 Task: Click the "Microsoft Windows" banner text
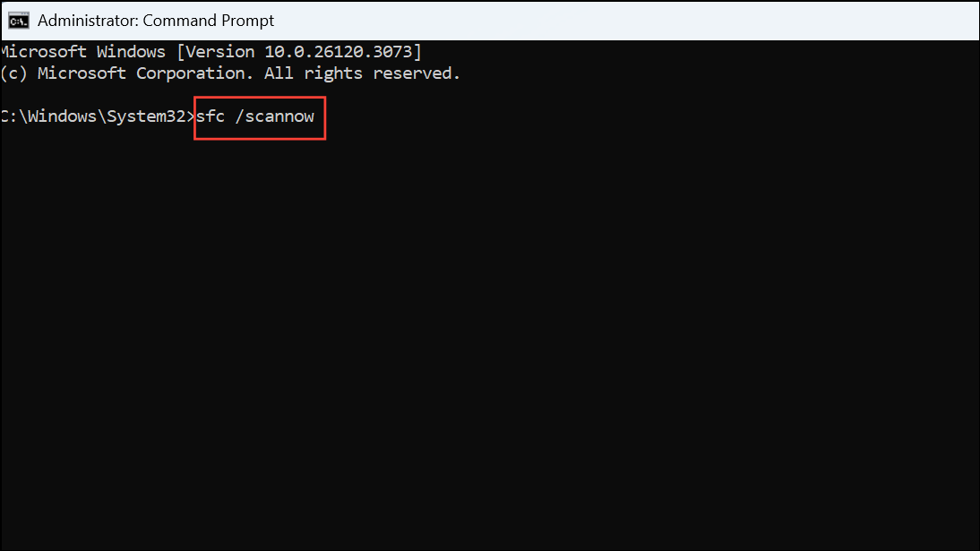pyautogui.click(x=83, y=51)
